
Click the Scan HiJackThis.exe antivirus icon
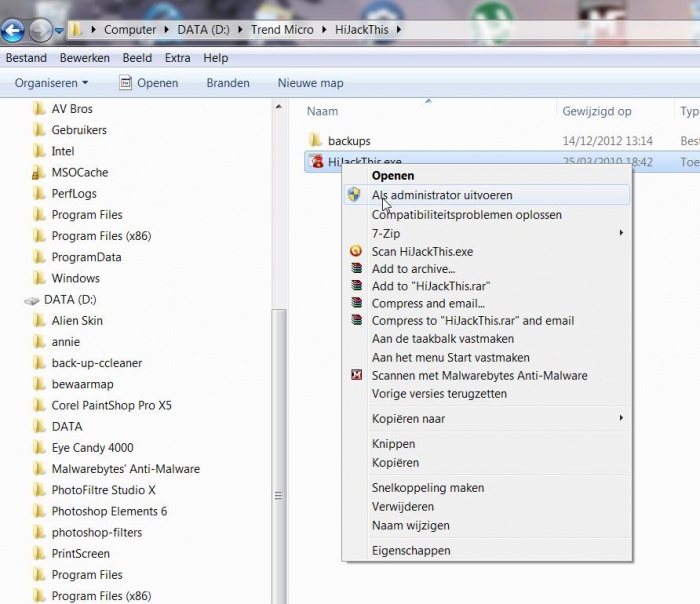click(x=356, y=251)
